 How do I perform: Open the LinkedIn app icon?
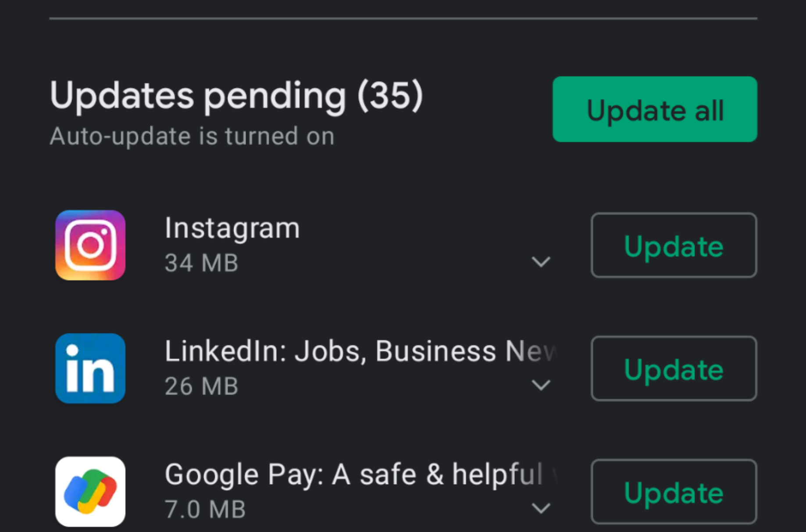(x=90, y=368)
